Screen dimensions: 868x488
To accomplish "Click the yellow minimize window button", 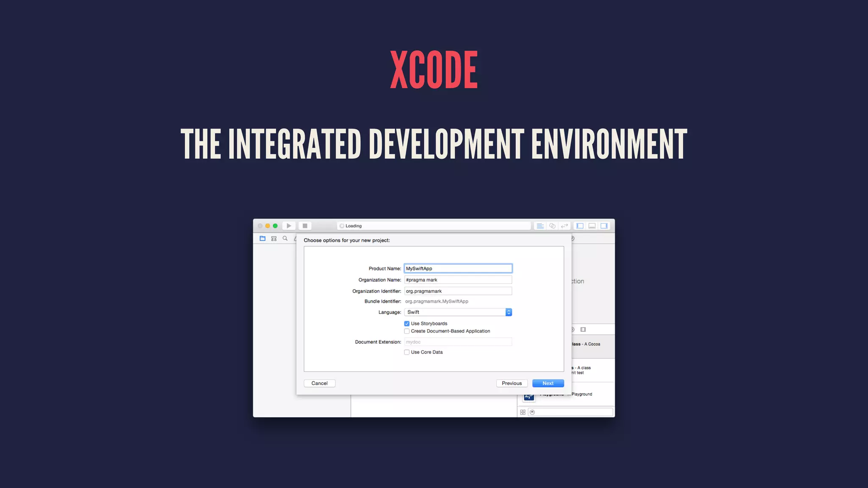I will pyautogui.click(x=268, y=226).
